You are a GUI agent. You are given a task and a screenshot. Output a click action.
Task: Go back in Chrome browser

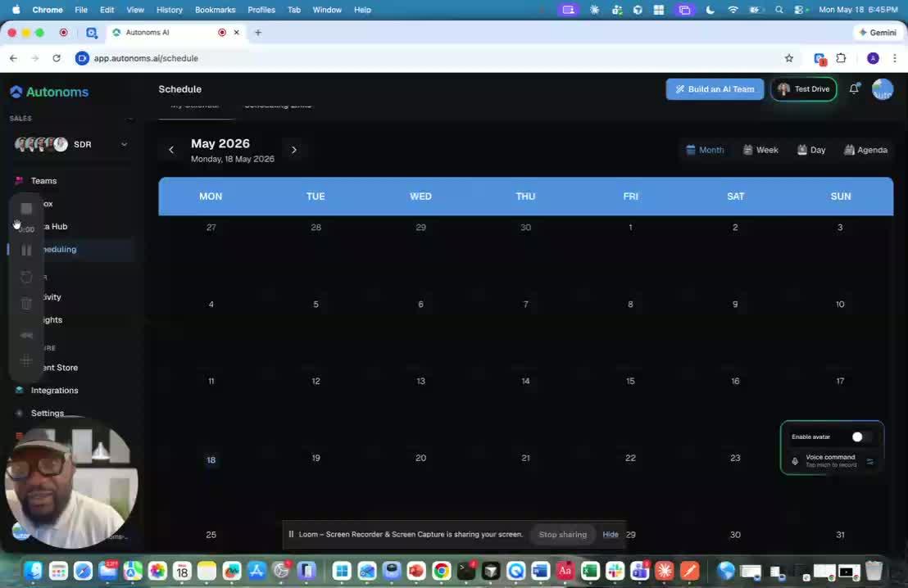click(13, 58)
